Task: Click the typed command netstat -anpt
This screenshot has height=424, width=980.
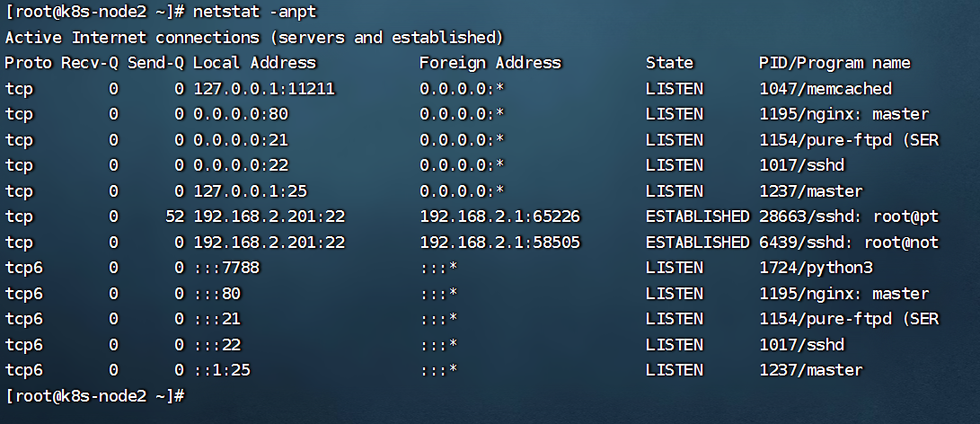Action: coord(254,12)
